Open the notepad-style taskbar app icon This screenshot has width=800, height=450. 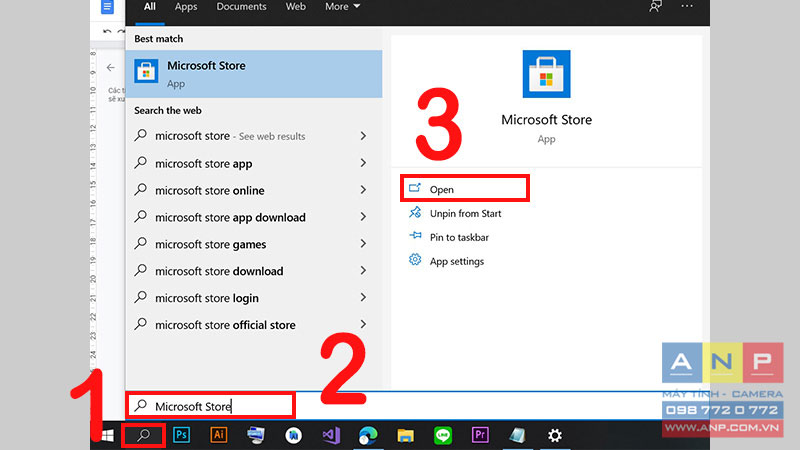(x=517, y=435)
